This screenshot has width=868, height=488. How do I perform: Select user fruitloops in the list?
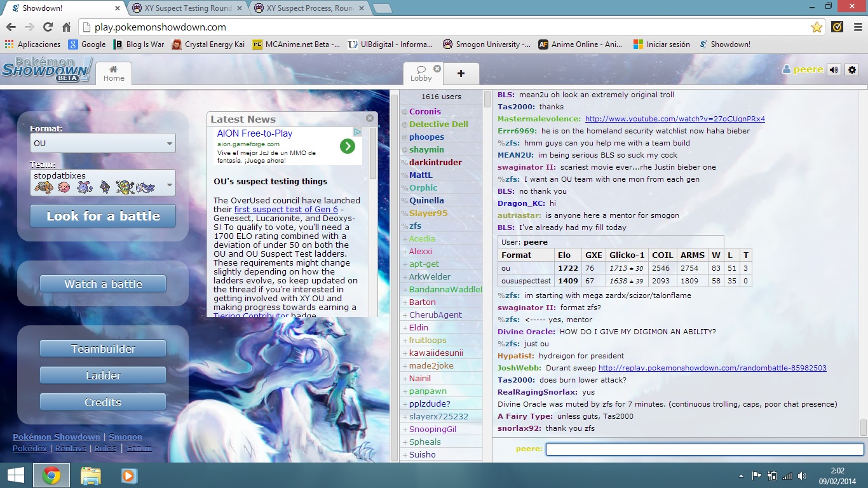point(428,340)
